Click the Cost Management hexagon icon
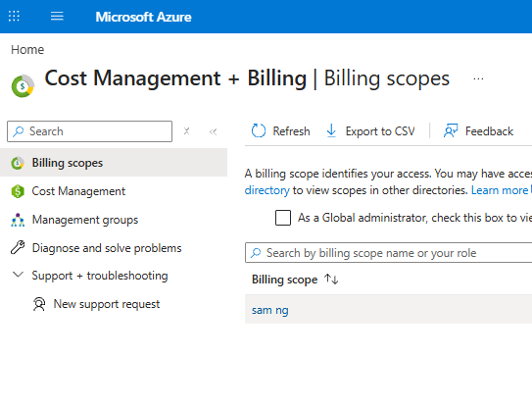The height and width of the screenshot is (408, 532). tap(18, 191)
